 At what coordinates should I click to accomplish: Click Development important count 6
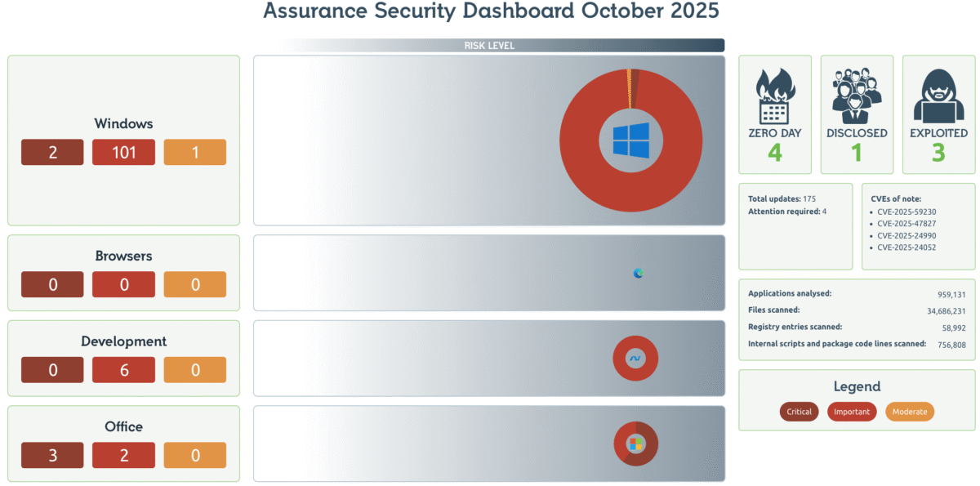tap(123, 370)
